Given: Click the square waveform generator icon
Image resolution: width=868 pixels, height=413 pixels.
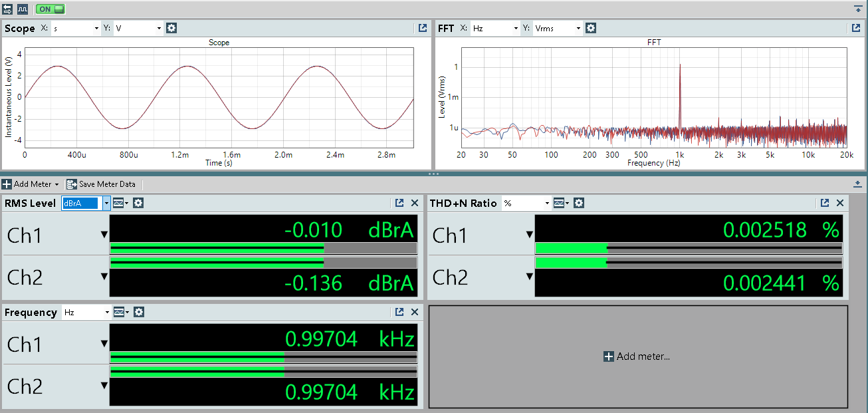Looking at the screenshot, I should click(23, 9).
